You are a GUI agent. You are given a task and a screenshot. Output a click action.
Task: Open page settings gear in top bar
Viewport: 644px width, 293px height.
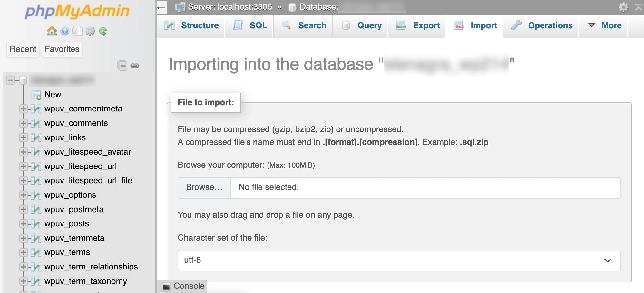[x=623, y=7]
